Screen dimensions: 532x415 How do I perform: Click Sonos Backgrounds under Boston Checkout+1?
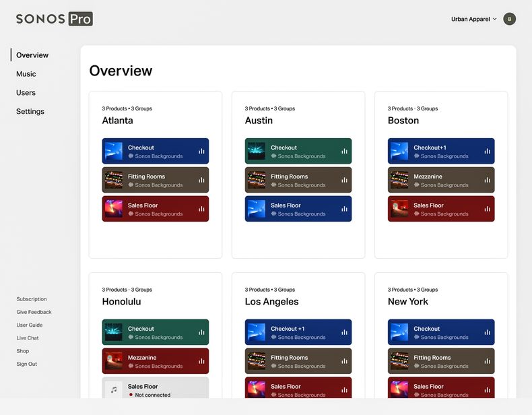coord(441,156)
